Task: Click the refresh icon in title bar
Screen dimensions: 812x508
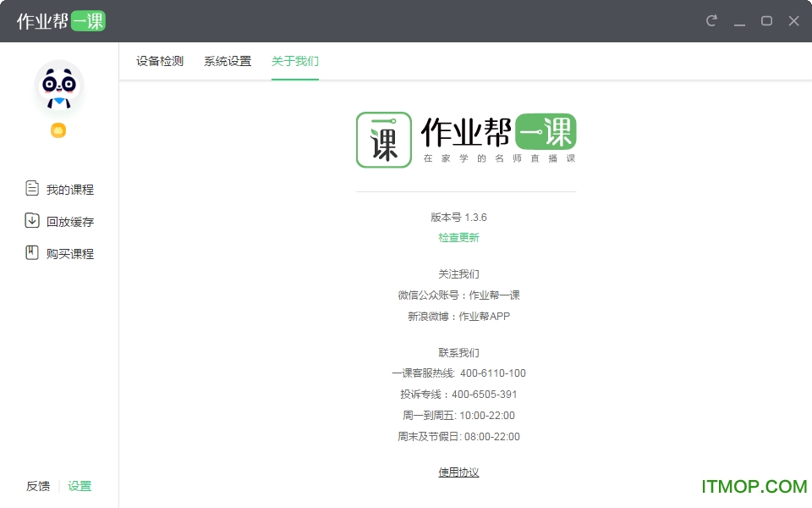Action: [x=711, y=20]
